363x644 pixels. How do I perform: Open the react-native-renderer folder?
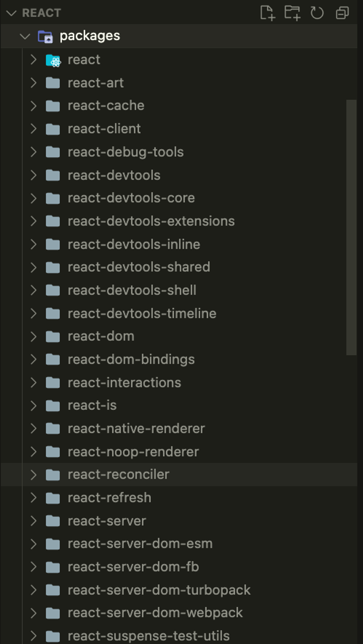[x=136, y=429]
